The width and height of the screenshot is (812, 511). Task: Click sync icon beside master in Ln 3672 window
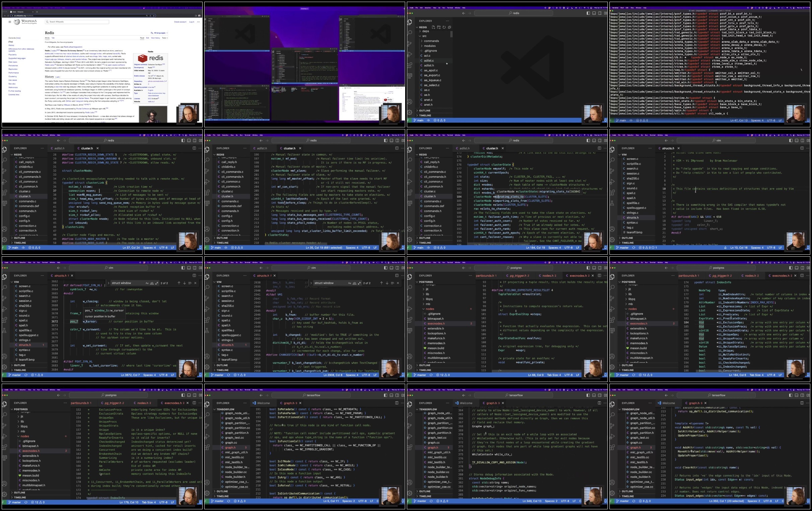tap(26, 375)
